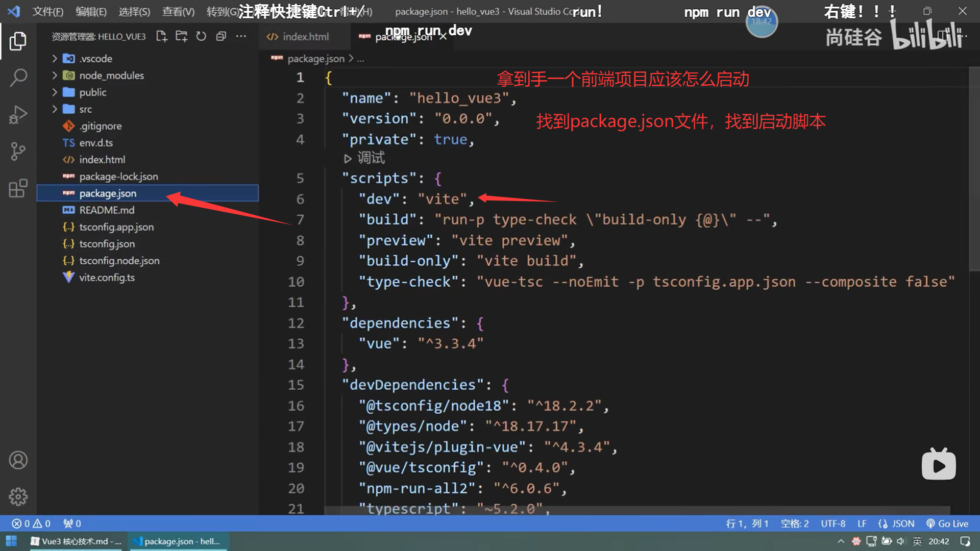Click the errors and warnings status indicator
Viewport: 980px width, 551px height.
point(31,523)
